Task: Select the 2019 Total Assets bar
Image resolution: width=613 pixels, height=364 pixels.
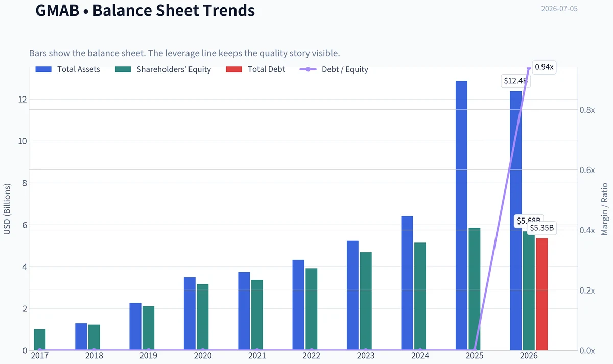Action: (x=135, y=327)
